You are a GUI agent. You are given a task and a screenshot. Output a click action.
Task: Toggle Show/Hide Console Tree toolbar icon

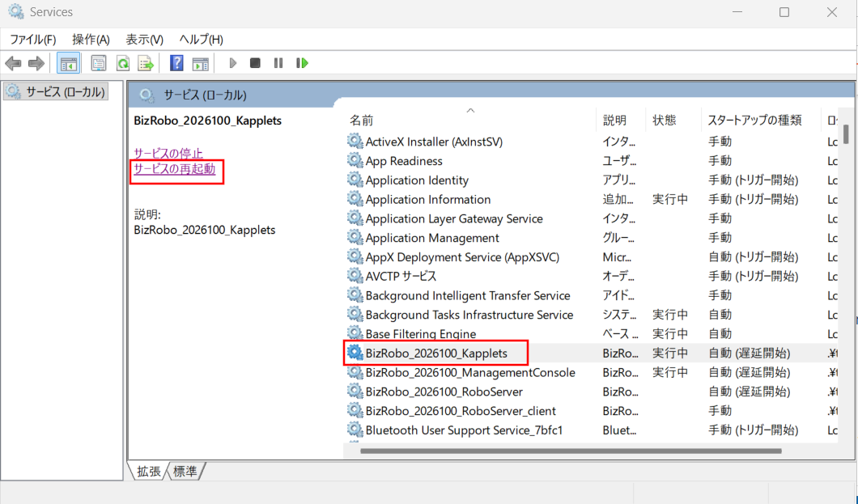coord(69,63)
